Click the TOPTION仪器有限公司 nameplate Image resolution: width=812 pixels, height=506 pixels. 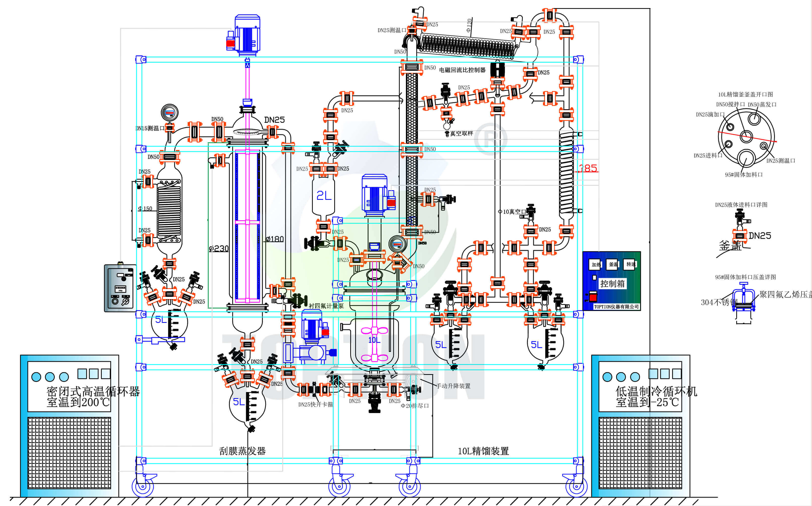616,306
